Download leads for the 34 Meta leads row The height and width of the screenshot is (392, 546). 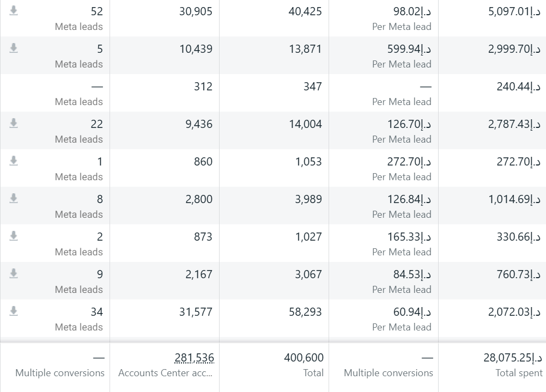point(14,311)
